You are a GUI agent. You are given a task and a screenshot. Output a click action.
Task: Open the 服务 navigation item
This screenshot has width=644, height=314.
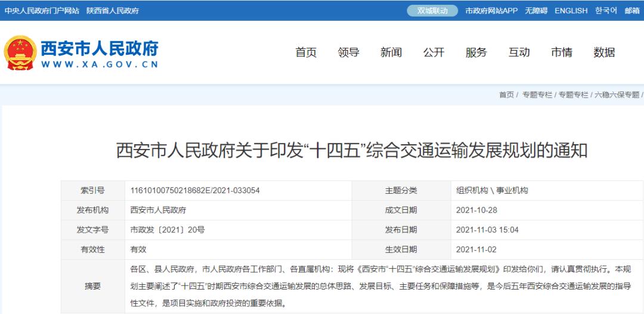476,52
